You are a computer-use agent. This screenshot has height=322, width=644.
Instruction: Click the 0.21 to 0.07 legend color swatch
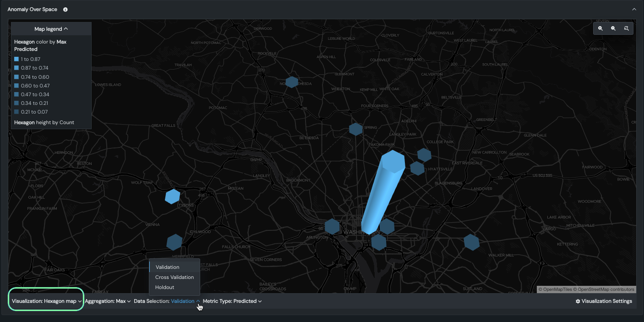[x=16, y=112]
